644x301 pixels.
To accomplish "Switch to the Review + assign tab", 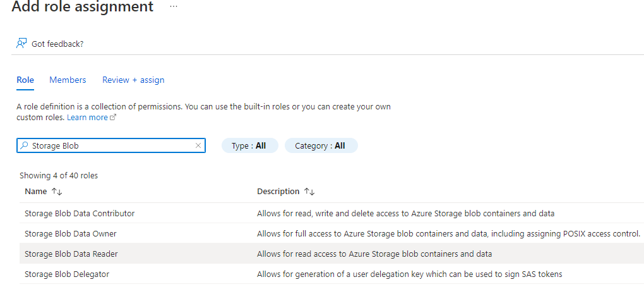I will (133, 80).
